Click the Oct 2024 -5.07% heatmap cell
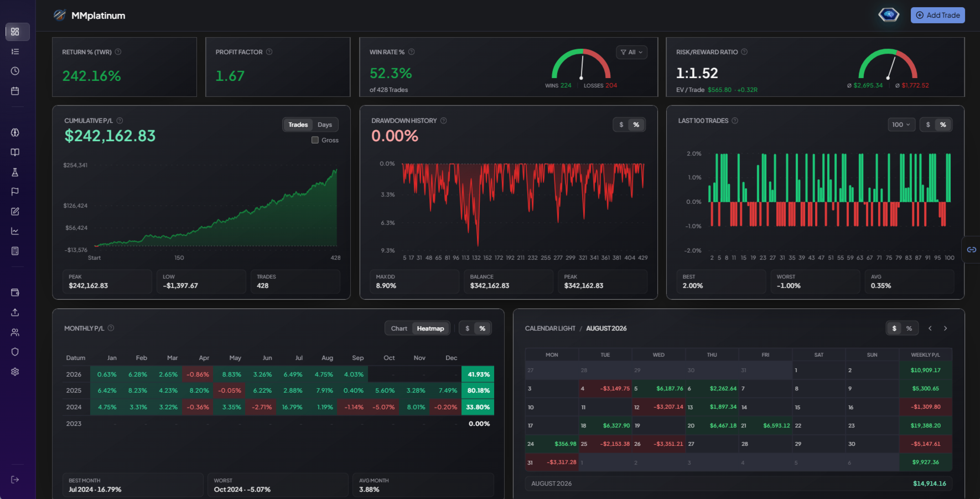The height and width of the screenshot is (499, 980). pos(383,407)
